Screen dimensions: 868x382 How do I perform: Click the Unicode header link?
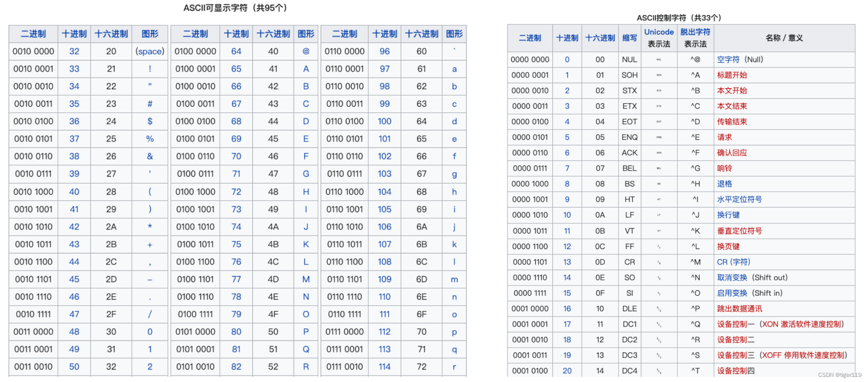pos(659,32)
